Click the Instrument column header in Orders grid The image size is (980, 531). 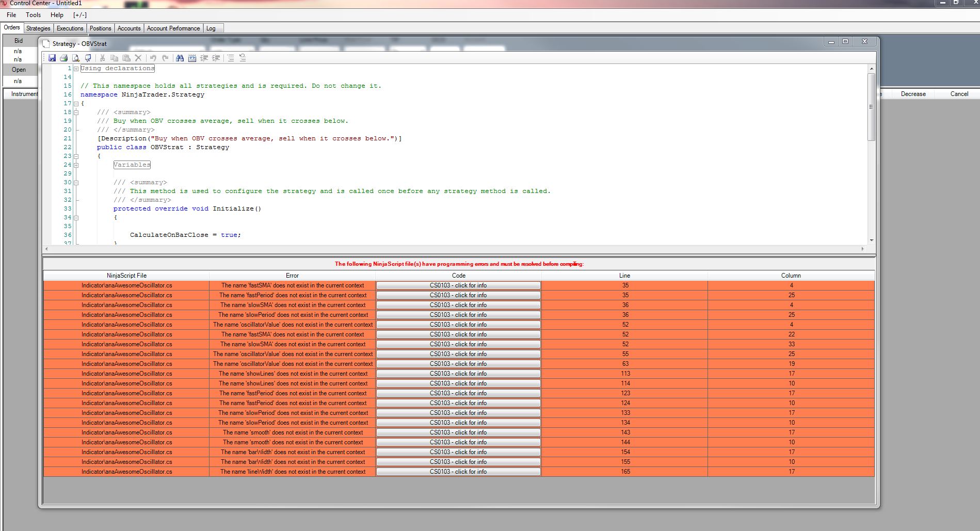24,94
